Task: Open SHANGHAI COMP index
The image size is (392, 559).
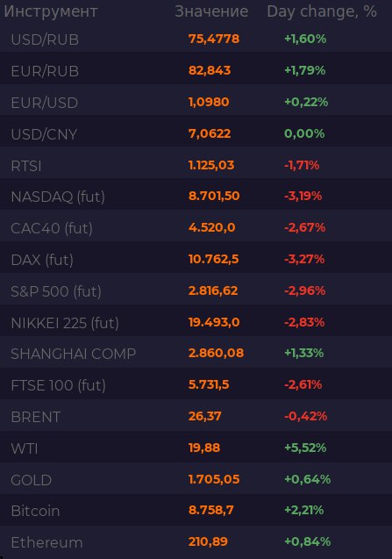Action: (x=196, y=354)
